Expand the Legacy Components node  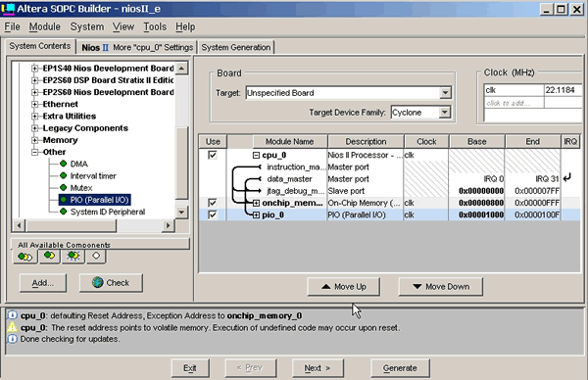click(x=35, y=128)
